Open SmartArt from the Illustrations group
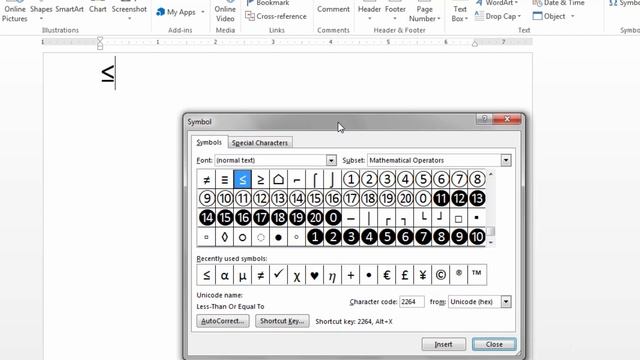The height and width of the screenshot is (360, 640). click(69, 9)
